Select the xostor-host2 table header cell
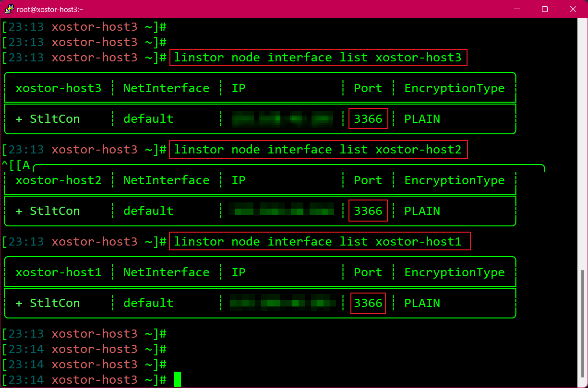 tap(59, 180)
